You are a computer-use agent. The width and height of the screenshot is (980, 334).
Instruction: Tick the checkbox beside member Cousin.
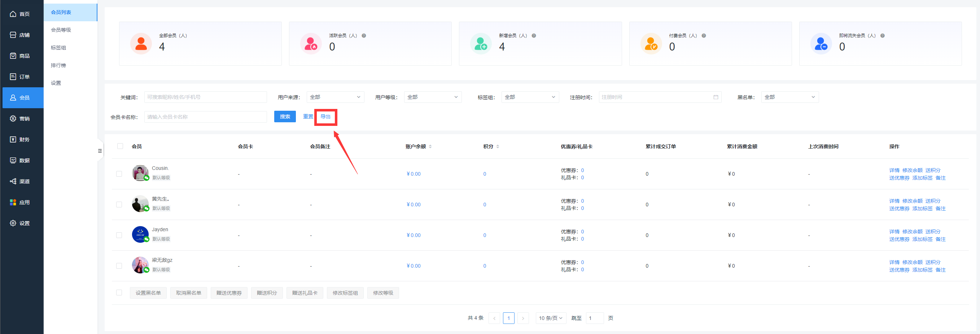[119, 173]
